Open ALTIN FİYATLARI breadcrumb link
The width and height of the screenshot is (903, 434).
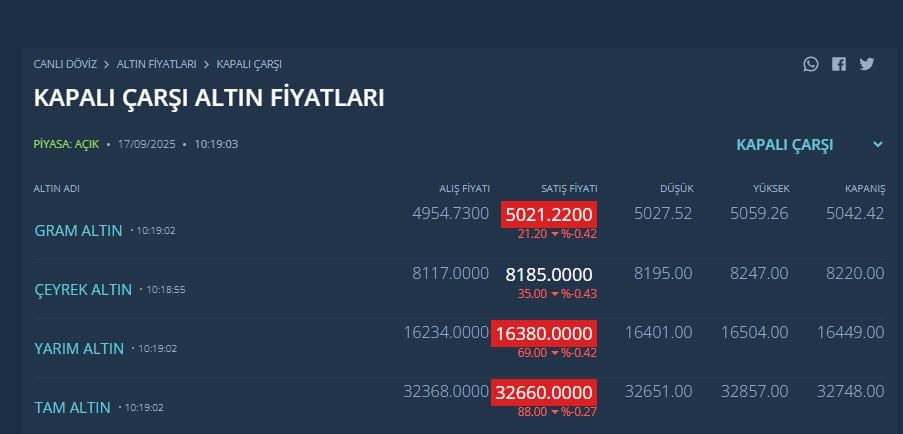point(157,64)
